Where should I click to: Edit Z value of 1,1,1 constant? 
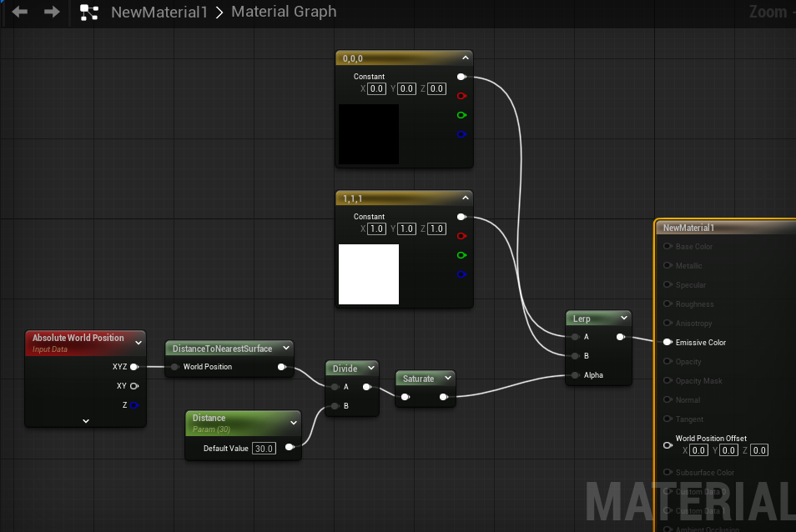pos(436,228)
